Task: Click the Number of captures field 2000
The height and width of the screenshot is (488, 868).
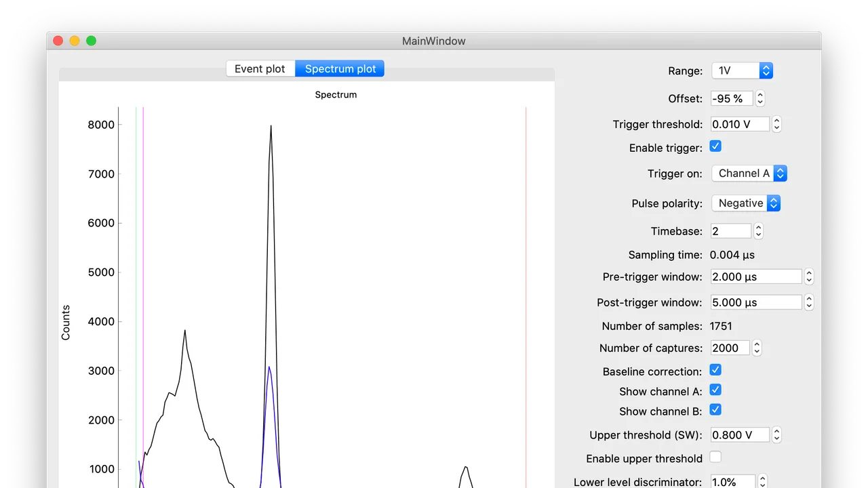Action: (730, 348)
